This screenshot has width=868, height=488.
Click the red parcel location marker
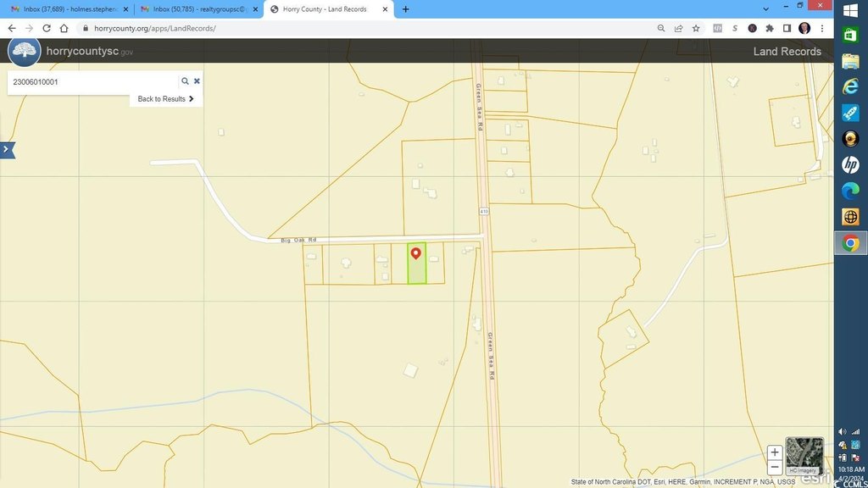tap(415, 253)
